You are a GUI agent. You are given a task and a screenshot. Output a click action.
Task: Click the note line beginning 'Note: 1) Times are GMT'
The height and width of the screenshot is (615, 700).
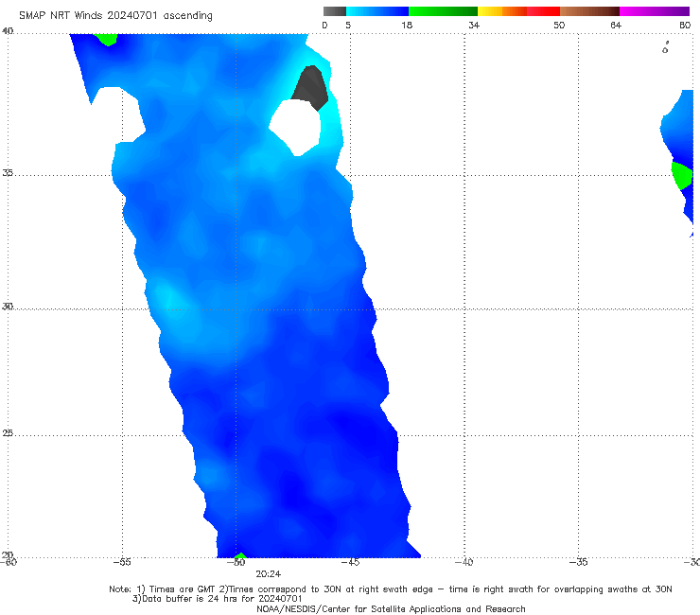391,589
